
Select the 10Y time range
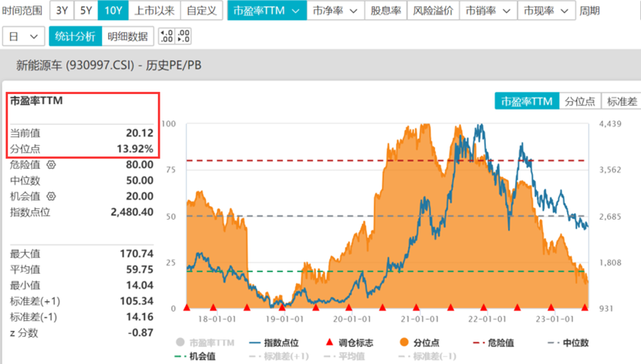[x=113, y=10]
